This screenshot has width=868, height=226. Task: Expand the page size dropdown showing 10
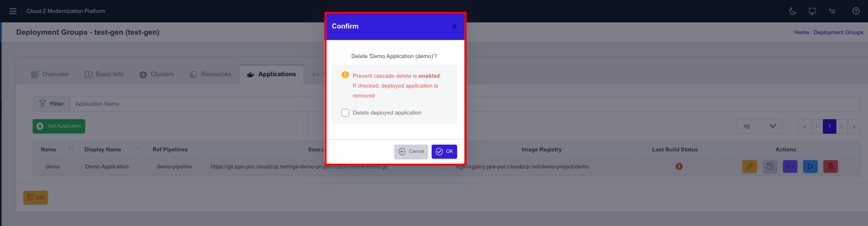(760, 126)
